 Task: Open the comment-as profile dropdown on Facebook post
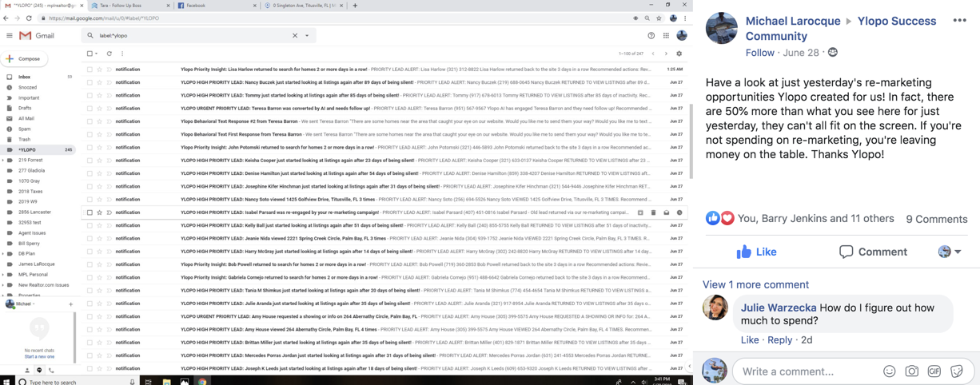pyautogui.click(x=950, y=252)
